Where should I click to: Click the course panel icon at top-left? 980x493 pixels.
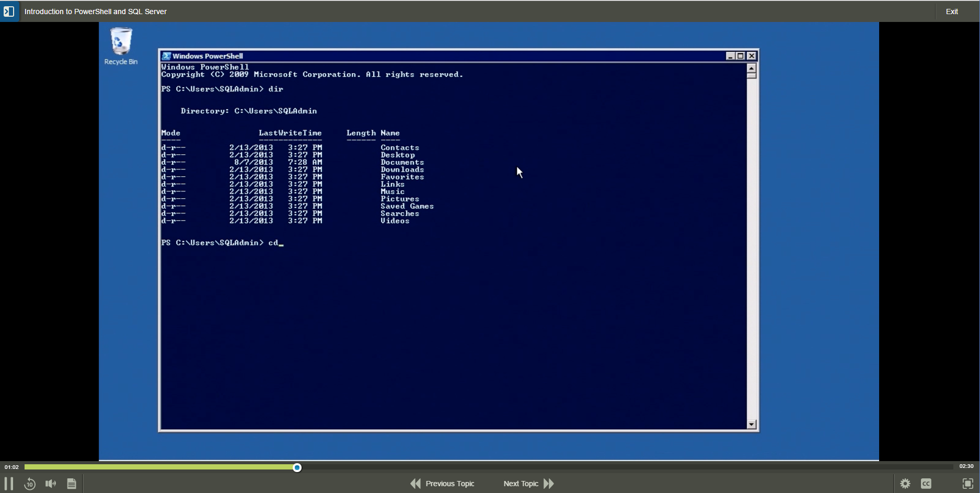9,12
